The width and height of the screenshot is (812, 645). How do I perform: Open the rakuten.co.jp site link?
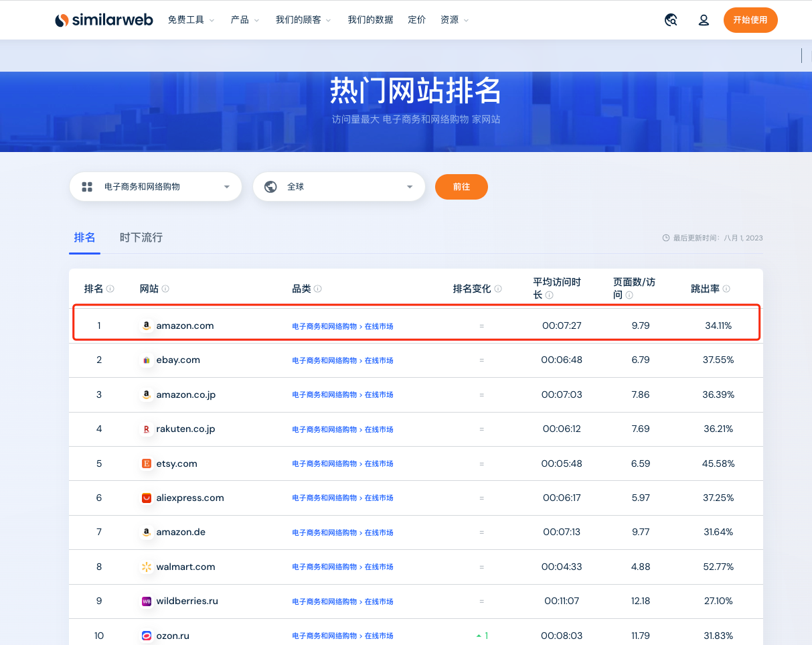(185, 429)
